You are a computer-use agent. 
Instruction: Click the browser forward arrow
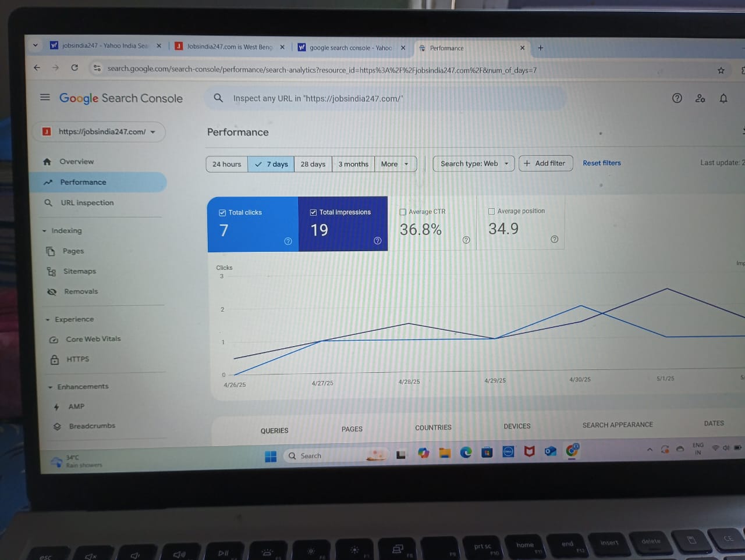[55, 67]
